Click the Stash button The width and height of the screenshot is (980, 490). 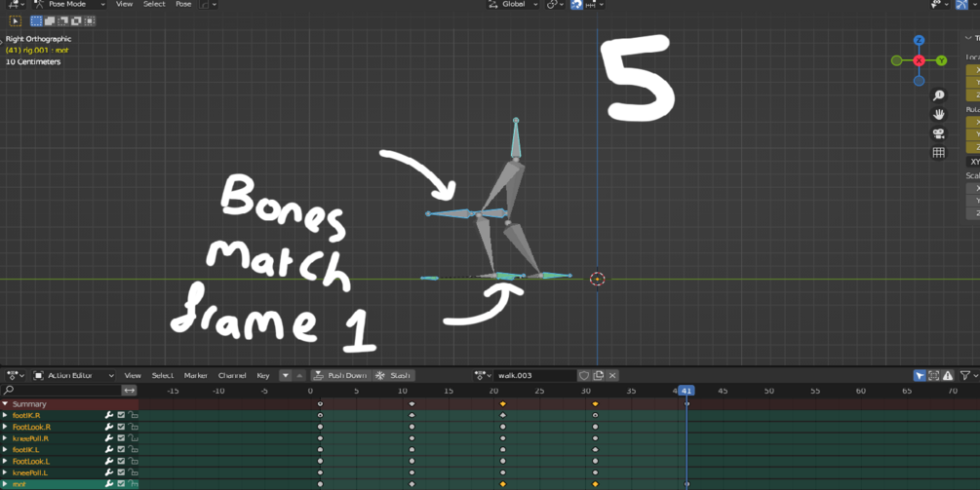394,375
